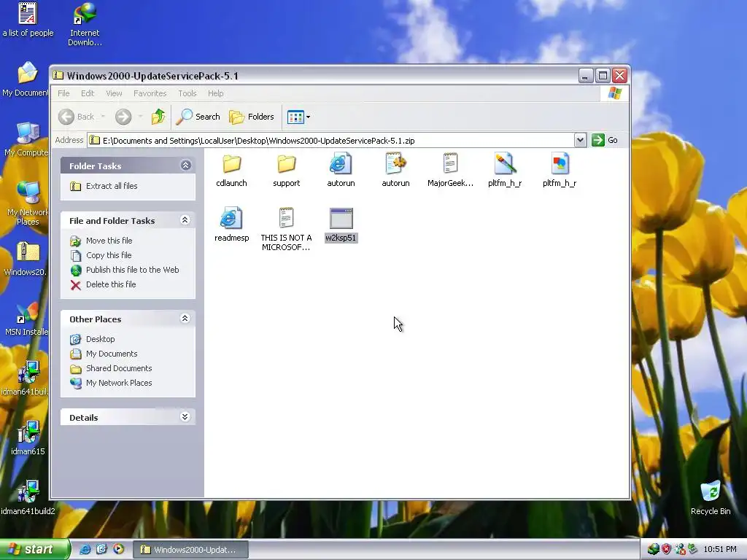The image size is (747, 560).
Task: Click Show Desktop Quick Launch icon
Action: pos(101,549)
